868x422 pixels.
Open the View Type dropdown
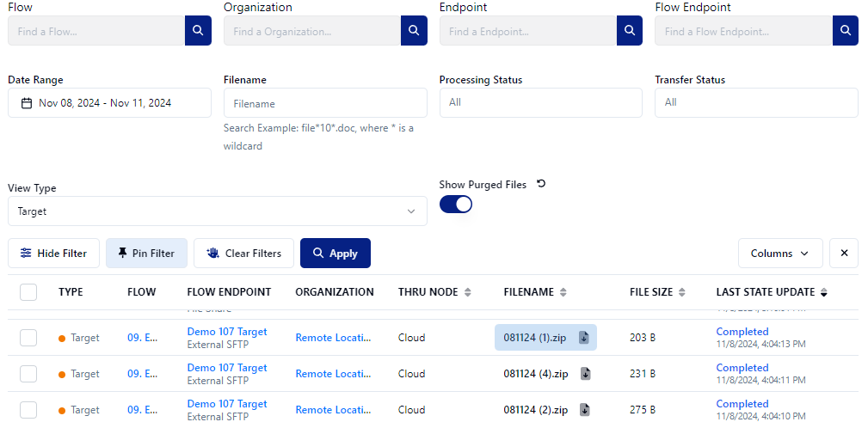point(217,211)
